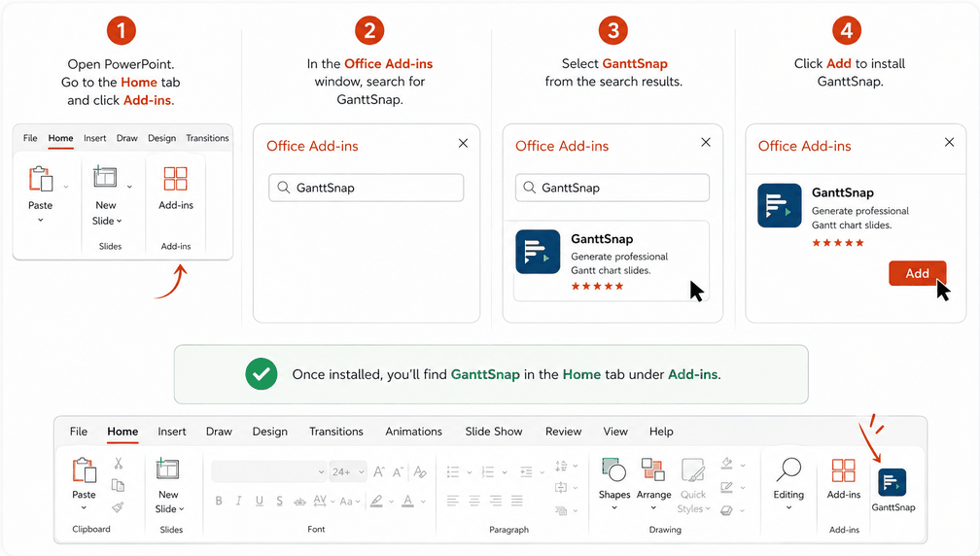980x556 pixels.
Task: Open File in the full ribbon
Action: click(78, 431)
